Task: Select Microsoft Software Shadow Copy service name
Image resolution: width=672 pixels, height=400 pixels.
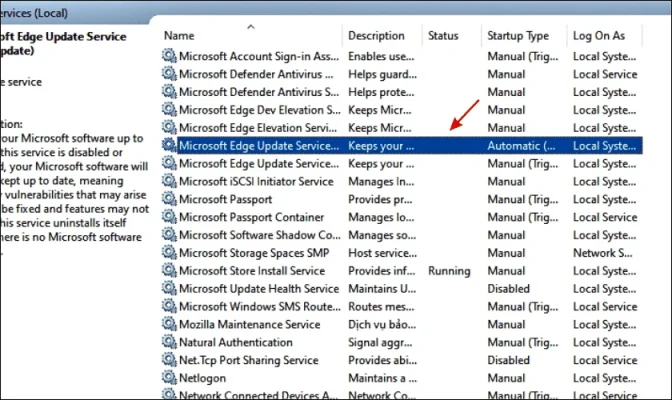Action: (x=258, y=235)
